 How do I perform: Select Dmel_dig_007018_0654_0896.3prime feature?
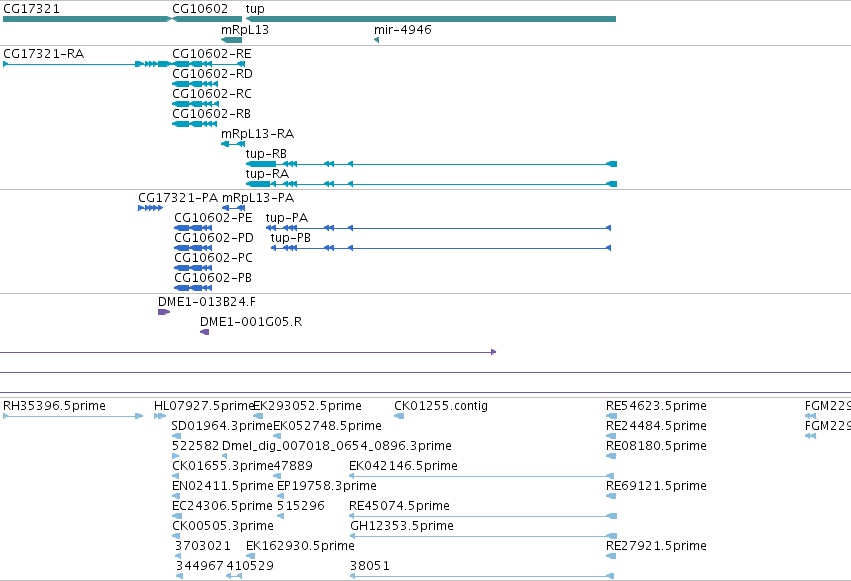(337, 446)
